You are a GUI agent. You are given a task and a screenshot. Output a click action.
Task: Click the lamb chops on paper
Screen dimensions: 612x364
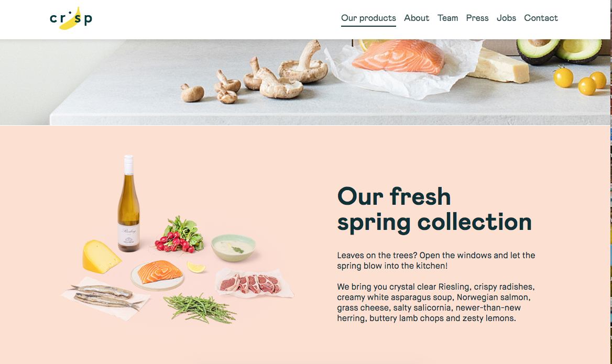click(x=254, y=283)
